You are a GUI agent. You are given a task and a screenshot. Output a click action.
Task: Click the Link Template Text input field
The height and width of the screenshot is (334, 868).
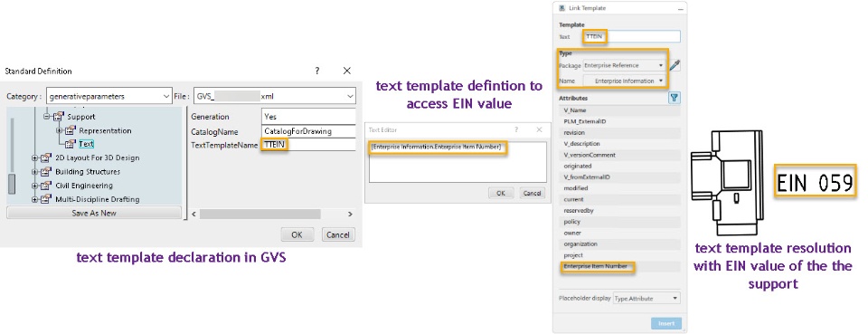pos(631,36)
